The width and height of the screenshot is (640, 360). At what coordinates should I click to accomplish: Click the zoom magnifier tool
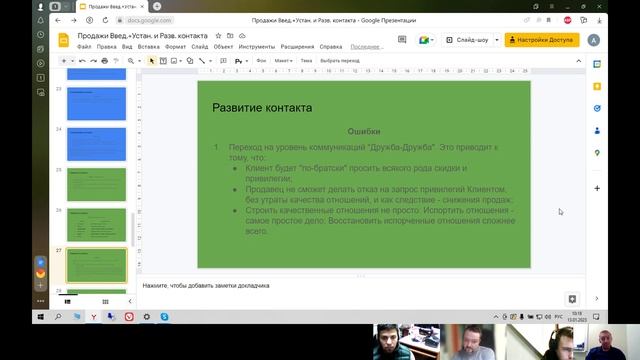tap(131, 61)
